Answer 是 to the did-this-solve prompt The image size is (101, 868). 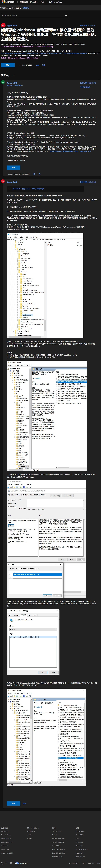[x=34, y=174]
